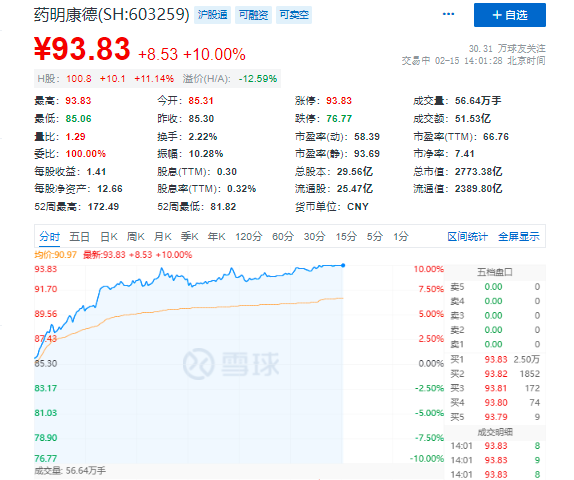The height and width of the screenshot is (480, 574).
Task: Click the 市盈率(动) value 58.39
Action: (367, 137)
